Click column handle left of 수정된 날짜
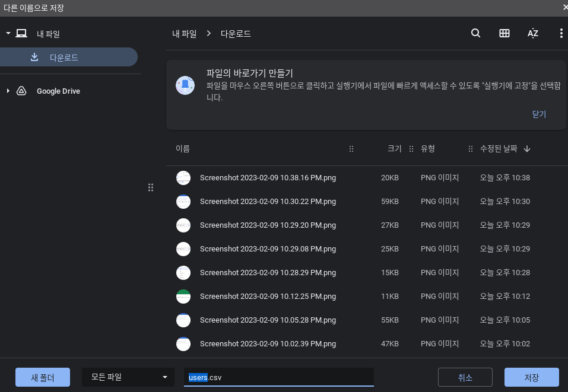The height and width of the screenshot is (392, 568). pos(471,149)
